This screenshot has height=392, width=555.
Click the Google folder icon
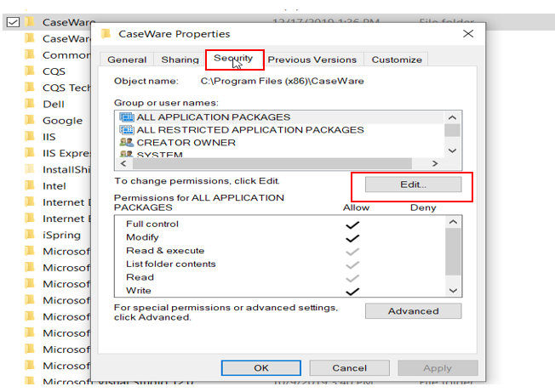coord(29,121)
